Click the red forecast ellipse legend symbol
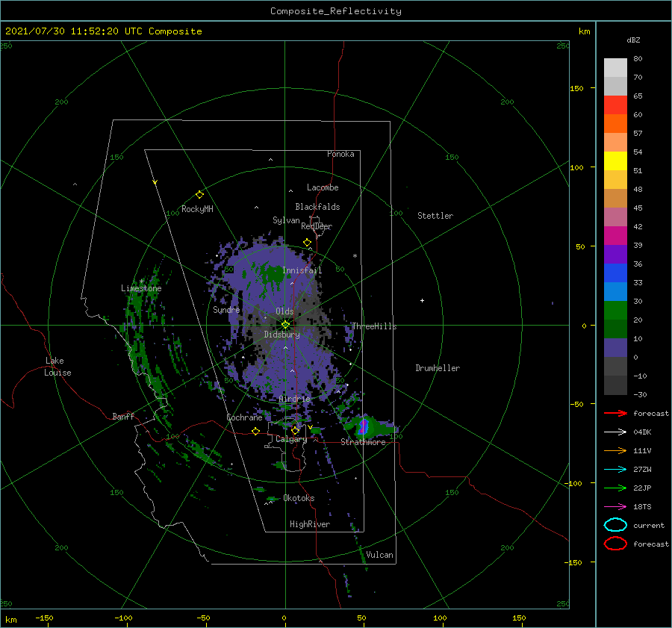This screenshot has width=672, height=628. 615,544
